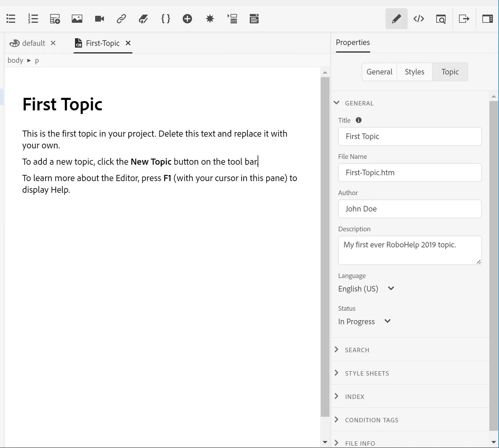Toggle the Author pencil view mode
The height and width of the screenshot is (448, 499).
coord(396,19)
